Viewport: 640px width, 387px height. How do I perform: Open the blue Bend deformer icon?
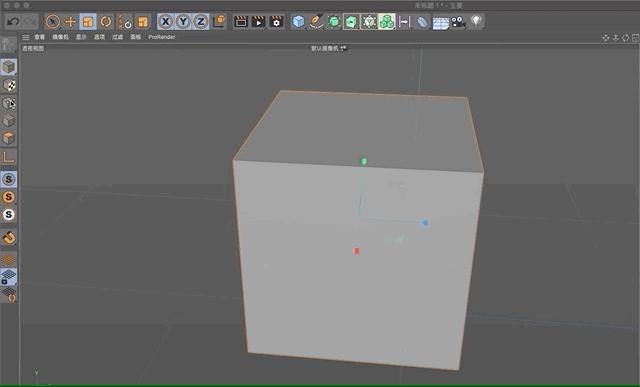pos(422,22)
